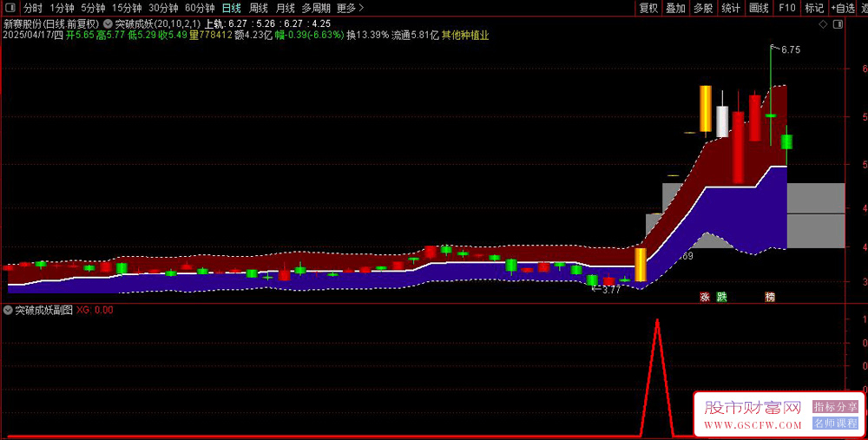Click the 额4.23亿 turnover amount
Image resolution: width=868 pixels, height=440 pixels.
click(x=253, y=36)
